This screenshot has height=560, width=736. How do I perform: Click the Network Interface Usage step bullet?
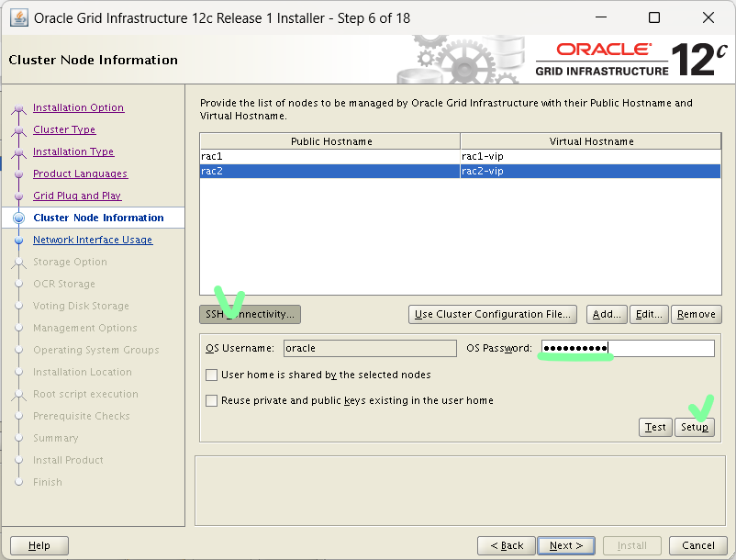coord(18,240)
